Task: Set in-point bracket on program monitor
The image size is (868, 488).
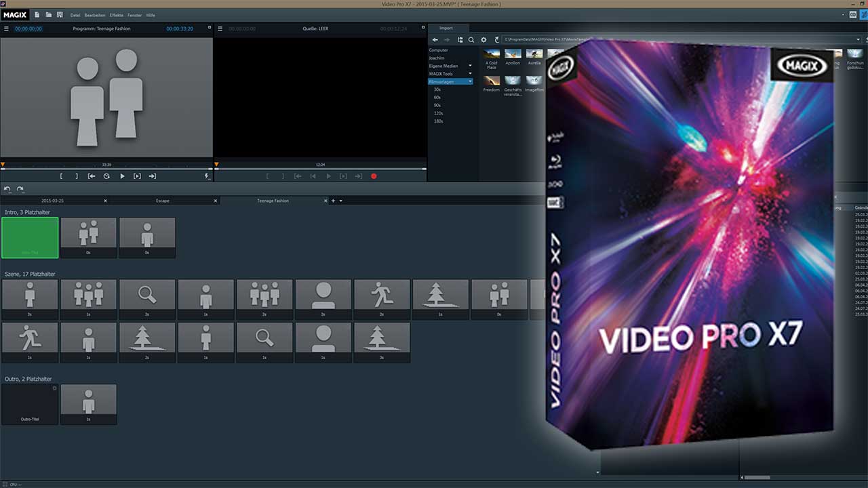Action: point(61,176)
